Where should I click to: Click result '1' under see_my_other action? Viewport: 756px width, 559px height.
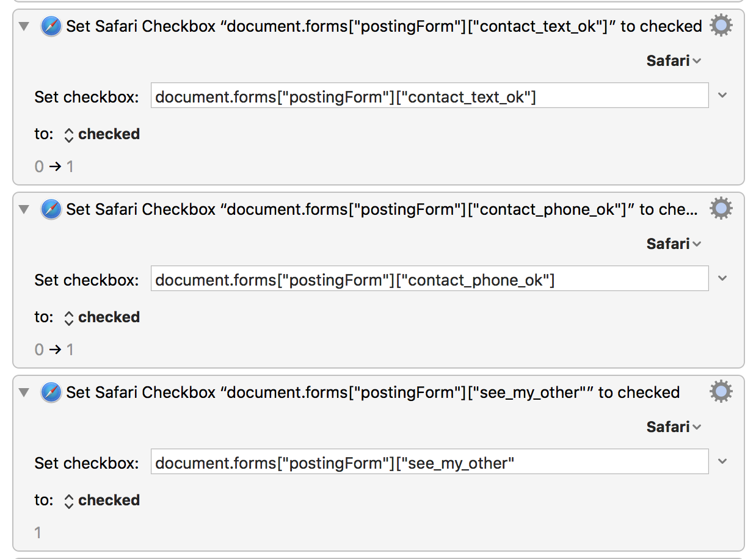(x=38, y=533)
